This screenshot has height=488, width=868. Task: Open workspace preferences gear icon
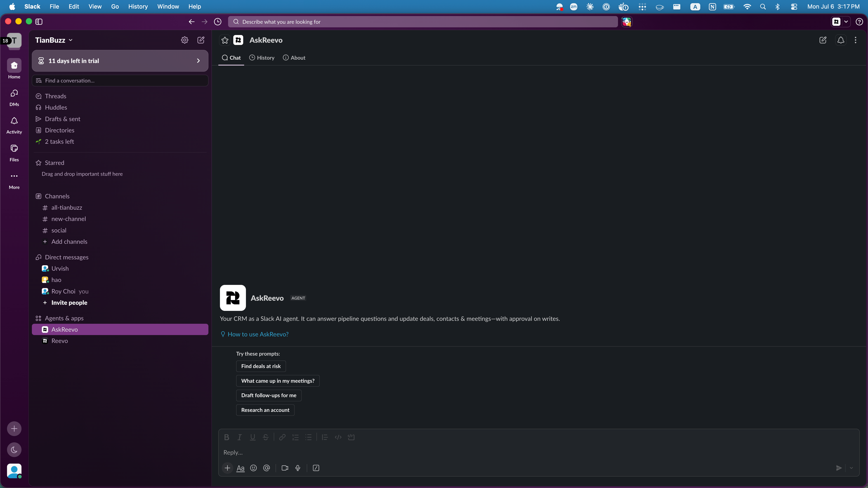pyautogui.click(x=185, y=40)
